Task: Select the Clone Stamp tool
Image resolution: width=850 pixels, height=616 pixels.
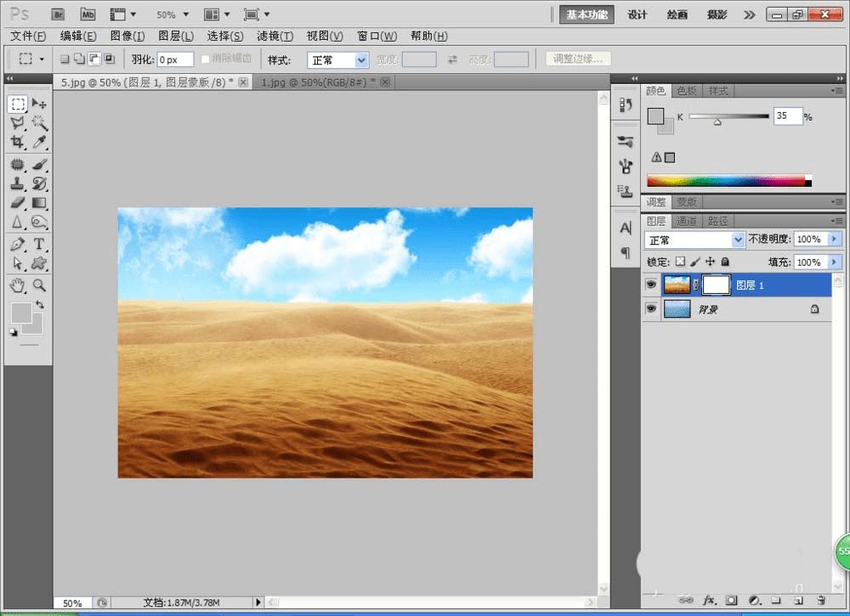Action: (17, 183)
